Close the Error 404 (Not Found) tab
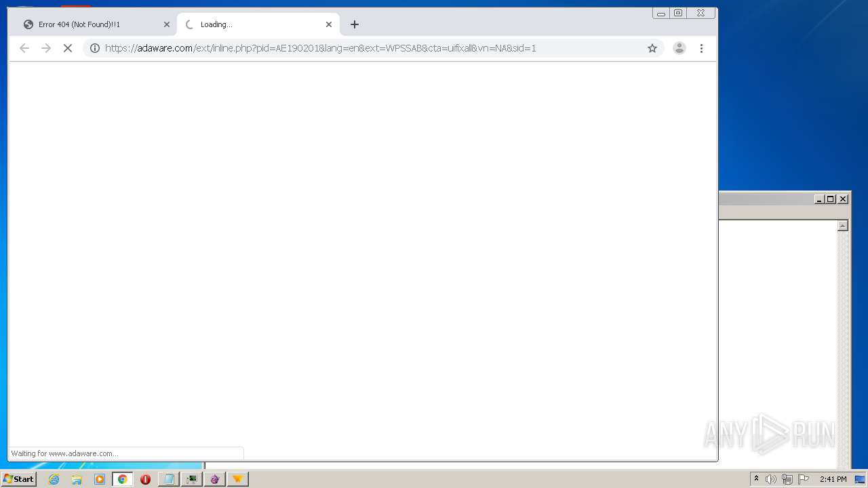Viewport: 868px width, 488px height. 167,24
